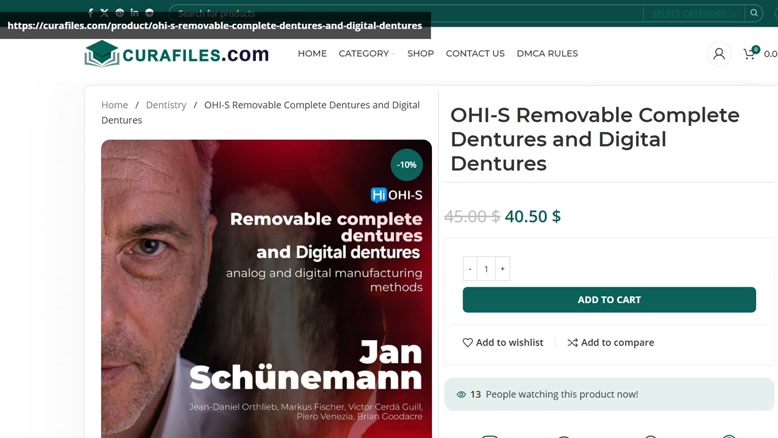Click the Search for products field

406,13
